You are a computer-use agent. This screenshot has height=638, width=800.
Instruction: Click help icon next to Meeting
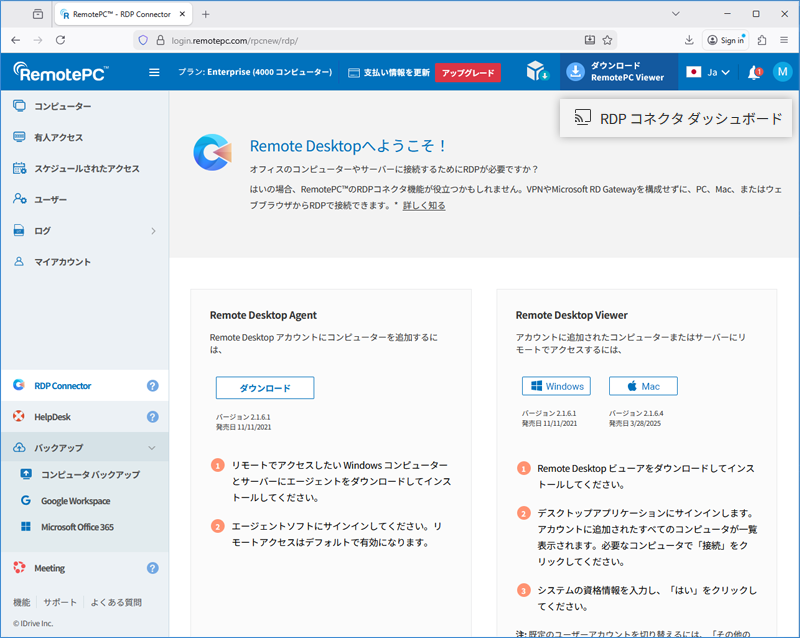153,568
